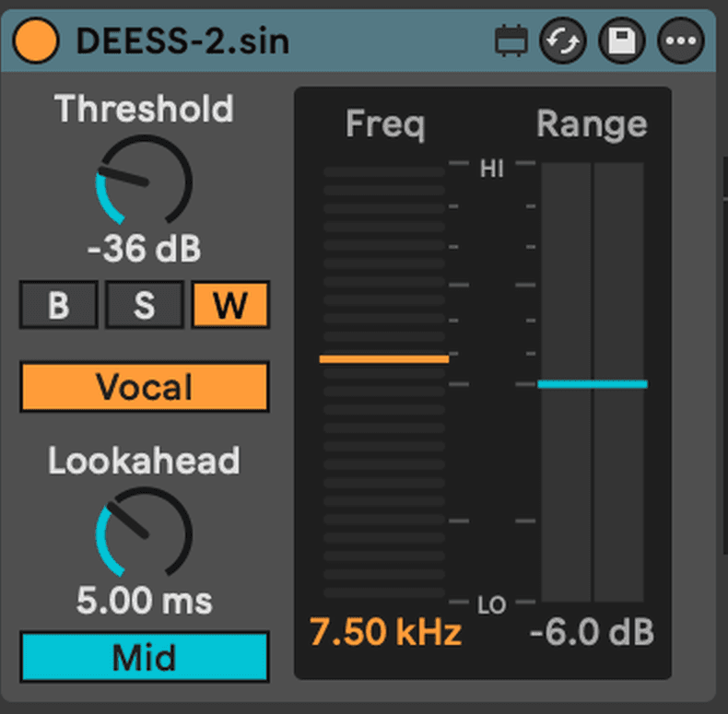The image size is (728, 714).
Task: Click the Threshold label
Action: [144, 108]
